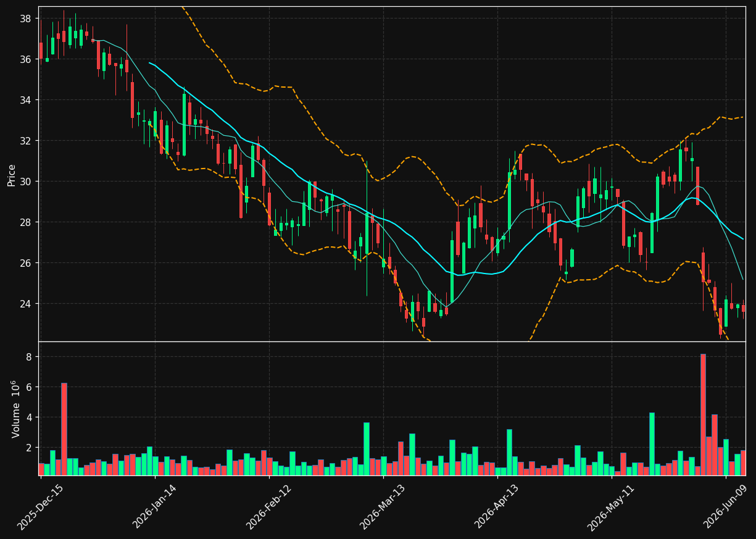Click the 36 price tick label
Screen dimensions: 756x539
(x=25, y=59)
